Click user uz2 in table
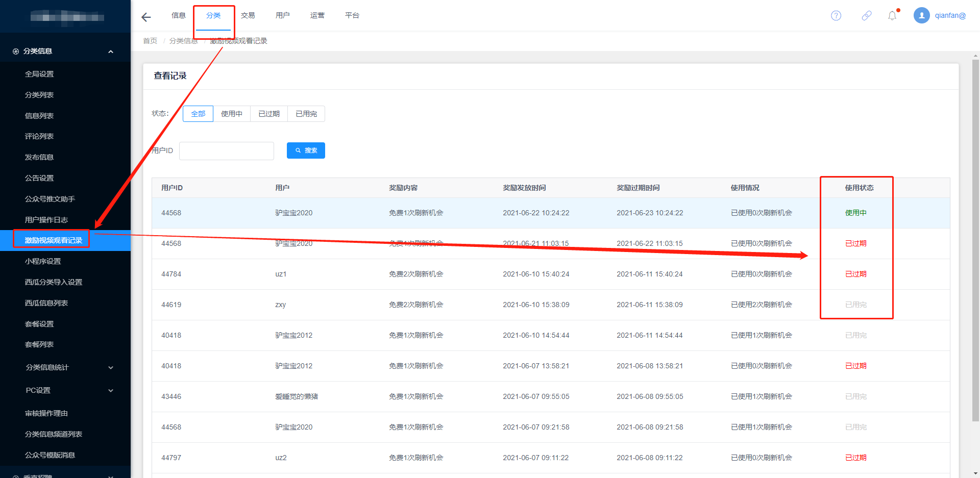 tap(281, 458)
